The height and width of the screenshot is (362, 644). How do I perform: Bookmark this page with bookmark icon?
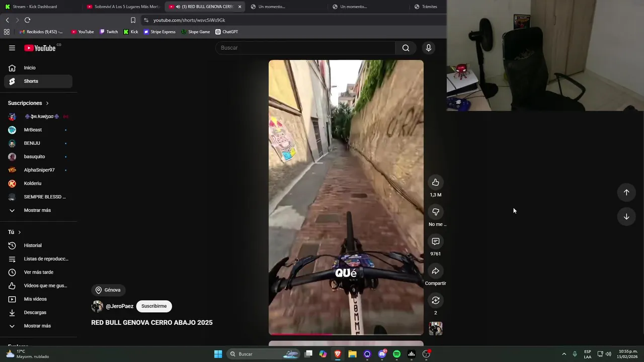(133, 20)
